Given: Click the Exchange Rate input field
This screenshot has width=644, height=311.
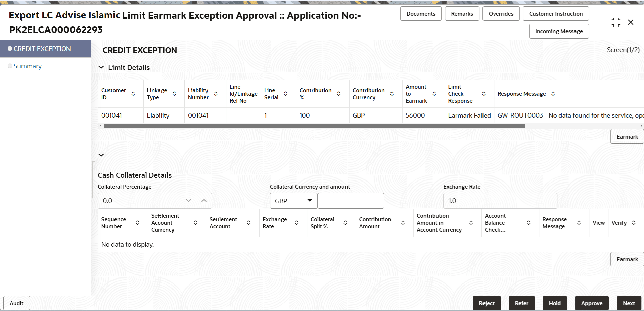Looking at the screenshot, I should coord(499,200).
